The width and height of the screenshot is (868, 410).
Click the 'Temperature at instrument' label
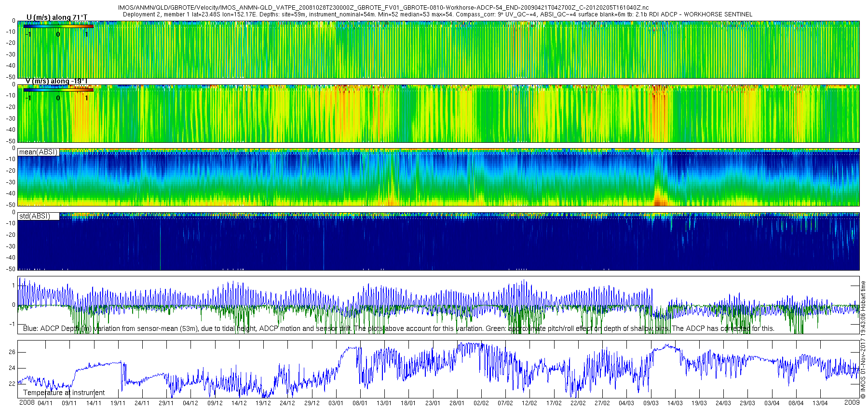(64, 393)
